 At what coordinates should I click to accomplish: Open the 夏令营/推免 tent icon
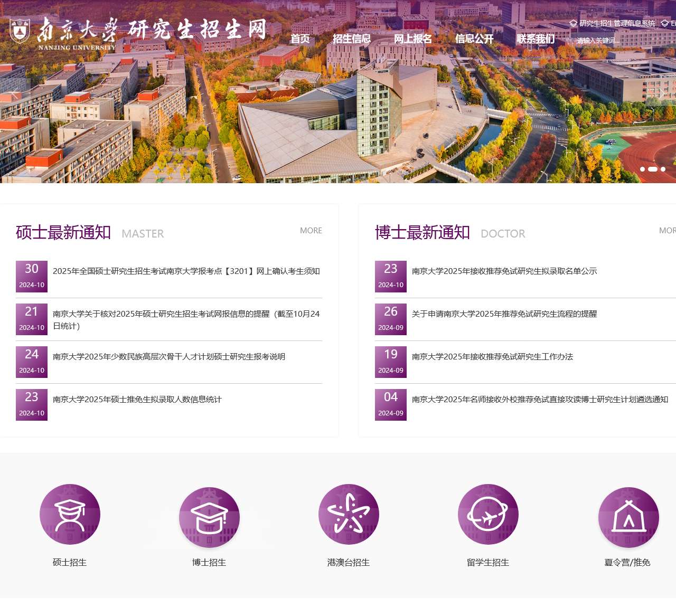(x=628, y=517)
